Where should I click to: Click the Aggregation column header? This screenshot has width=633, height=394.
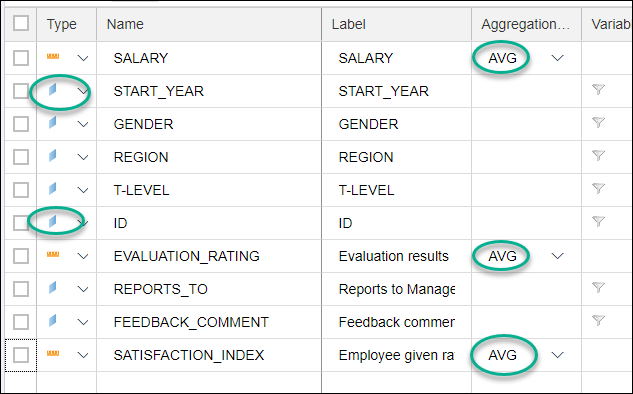[x=526, y=24]
